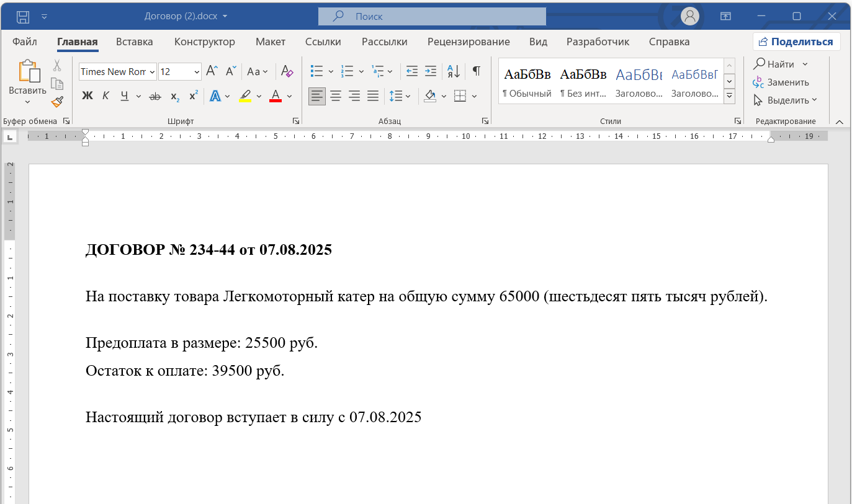Save the document with the floppy disk icon

23,16
